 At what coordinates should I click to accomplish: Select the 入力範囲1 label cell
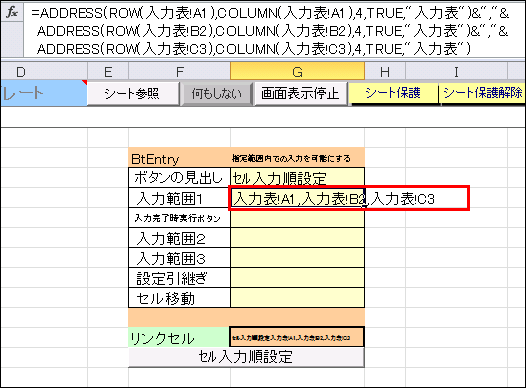[179, 198]
